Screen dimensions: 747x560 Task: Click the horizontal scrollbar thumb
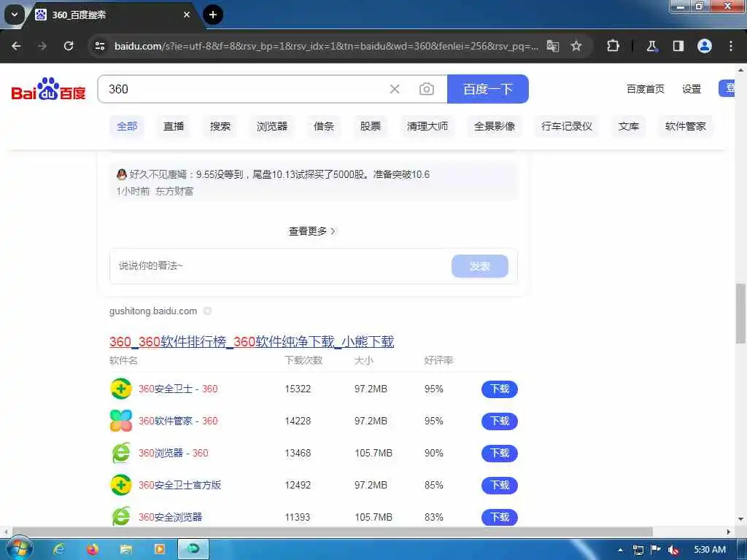(x=333, y=532)
